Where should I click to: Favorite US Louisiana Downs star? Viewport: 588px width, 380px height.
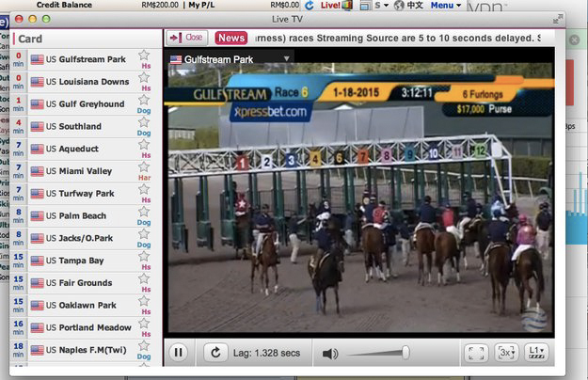pos(144,77)
